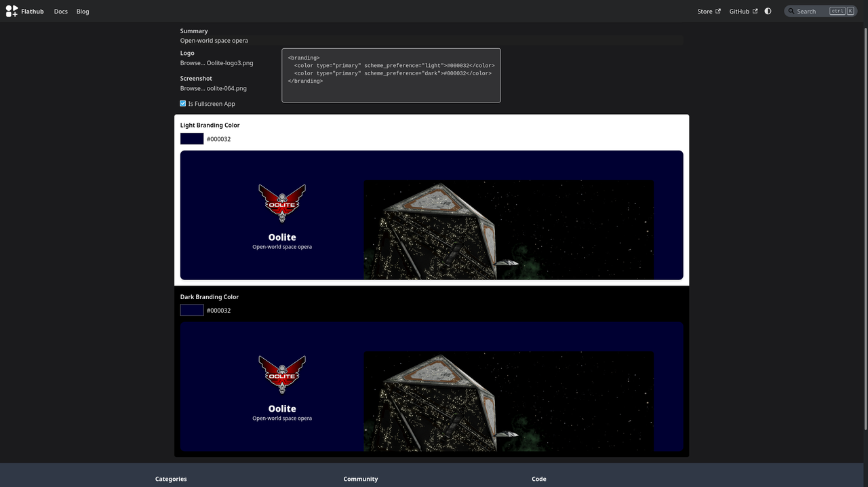Click the search magnifier icon
Image resolution: width=868 pixels, height=487 pixels.
click(x=791, y=12)
